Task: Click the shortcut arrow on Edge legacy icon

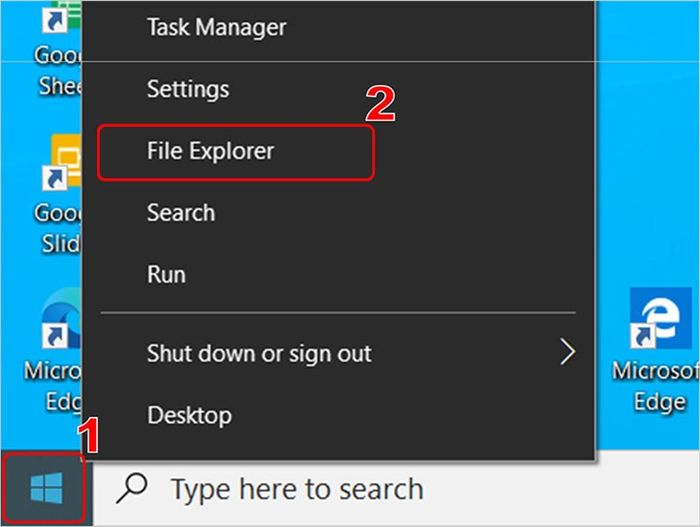Action: [x=643, y=337]
